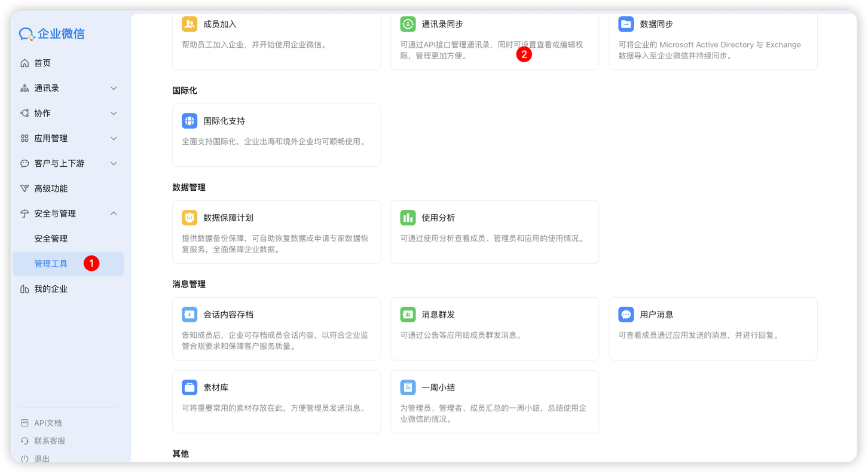
Task: Click the API文档 icon in sidebar
Action: [x=25, y=423]
